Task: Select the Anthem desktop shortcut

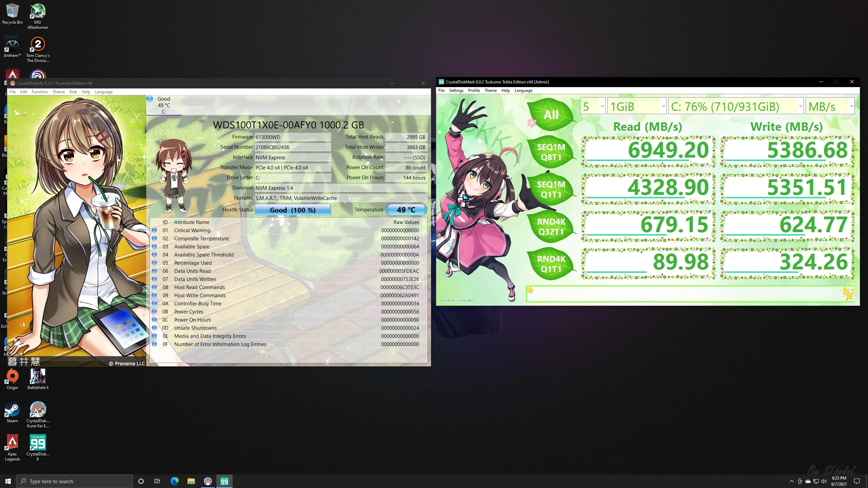Action: click(12, 47)
